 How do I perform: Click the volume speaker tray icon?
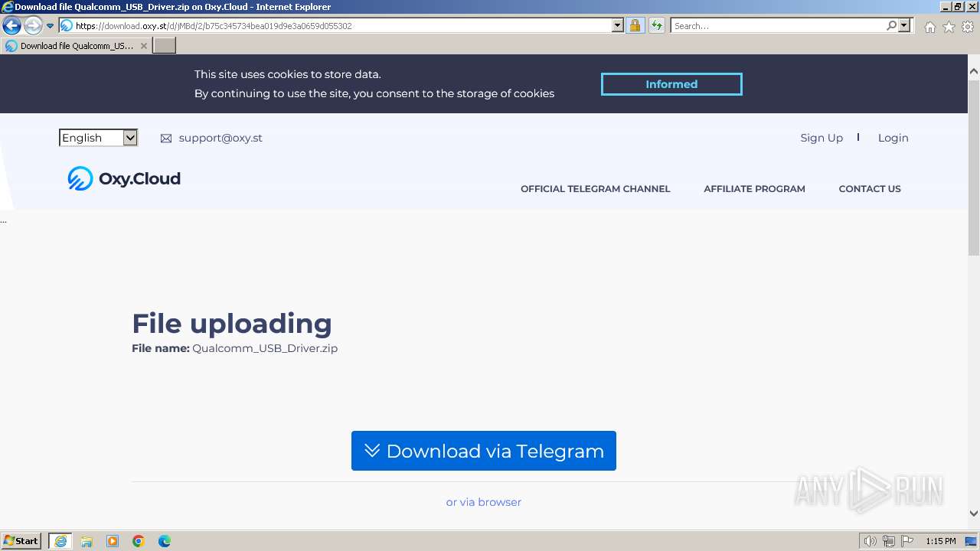pos(870,541)
